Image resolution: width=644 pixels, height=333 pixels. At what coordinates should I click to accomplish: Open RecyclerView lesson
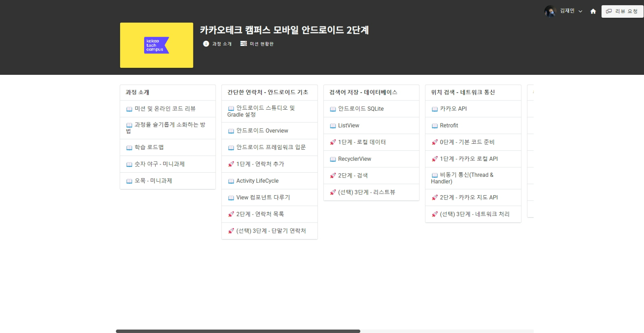click(x=371, y=159)
